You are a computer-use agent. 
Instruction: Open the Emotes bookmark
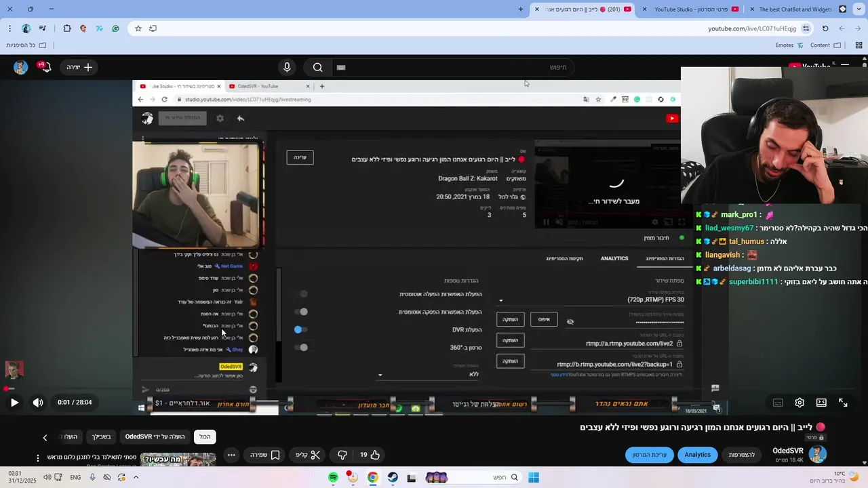click(789, 45)
